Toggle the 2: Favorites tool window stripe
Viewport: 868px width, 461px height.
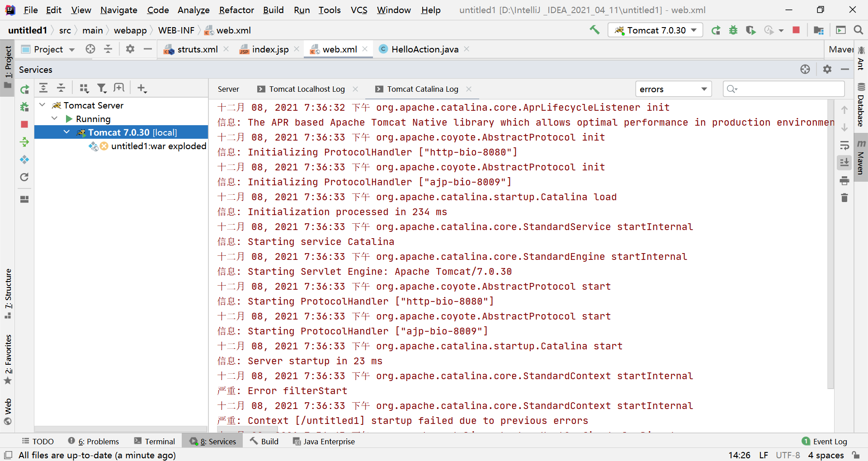(8, 359)
